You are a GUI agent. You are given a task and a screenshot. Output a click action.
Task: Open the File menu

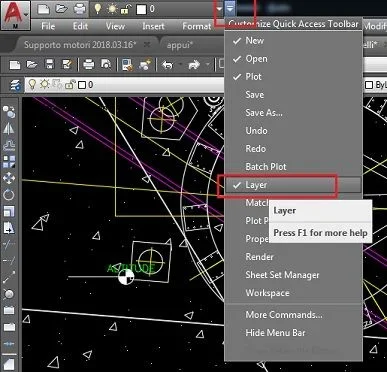48,26
